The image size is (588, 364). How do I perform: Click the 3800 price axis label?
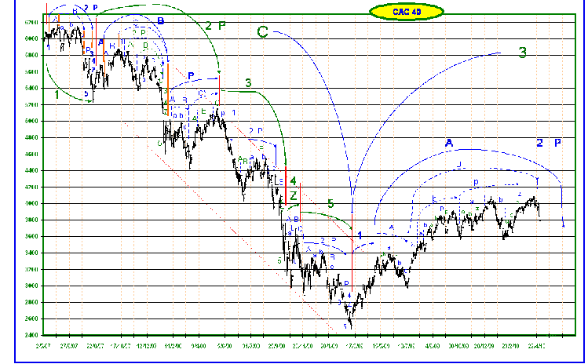33,220
